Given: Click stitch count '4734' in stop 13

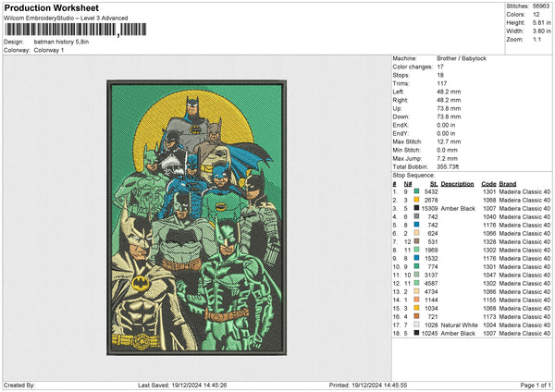Looking at the screenshot, I should coord(431,291).
